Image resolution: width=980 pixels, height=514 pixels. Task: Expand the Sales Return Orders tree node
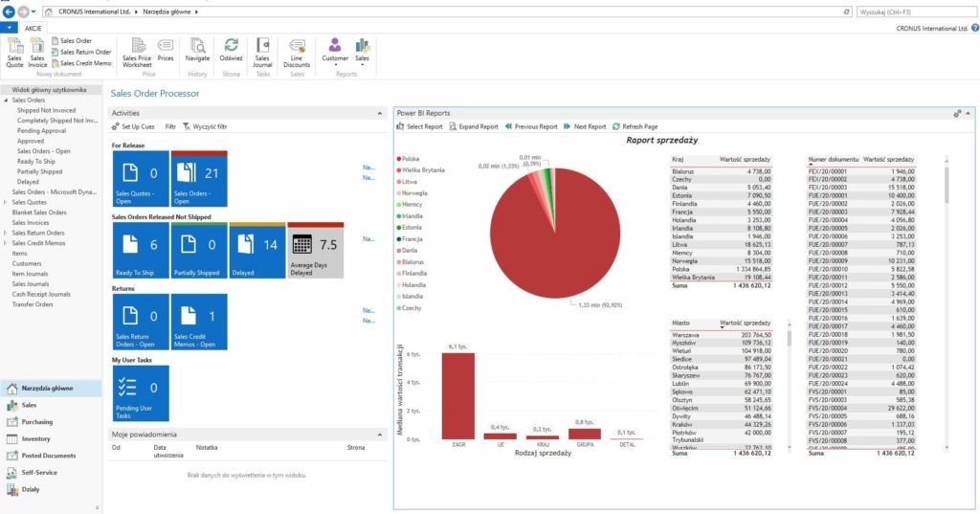7,233
